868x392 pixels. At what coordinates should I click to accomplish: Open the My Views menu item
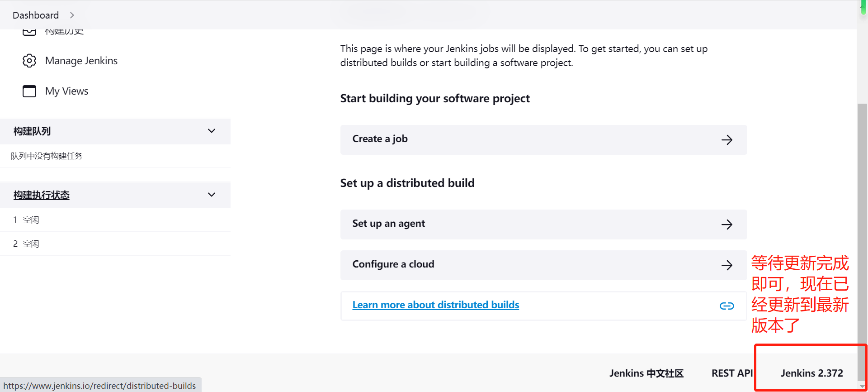[66, 91]
